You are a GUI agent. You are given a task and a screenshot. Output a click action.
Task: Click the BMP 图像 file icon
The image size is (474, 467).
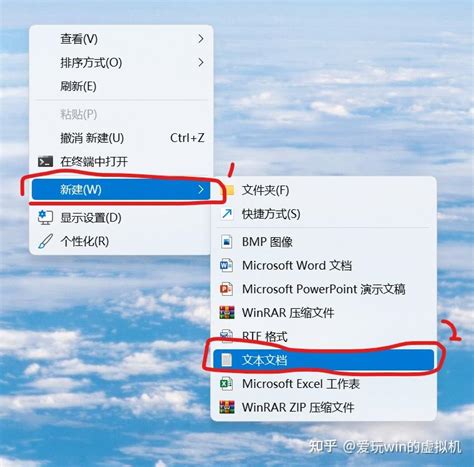click(227, 241)
